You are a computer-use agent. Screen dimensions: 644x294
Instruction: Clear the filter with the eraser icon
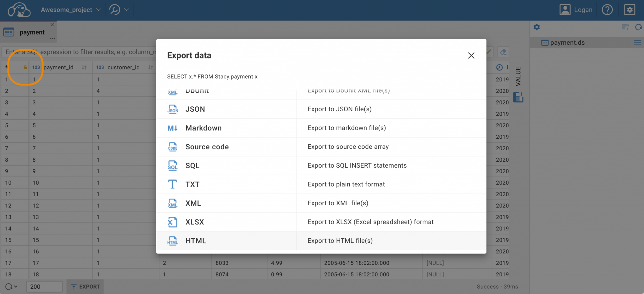coord(503,52)
